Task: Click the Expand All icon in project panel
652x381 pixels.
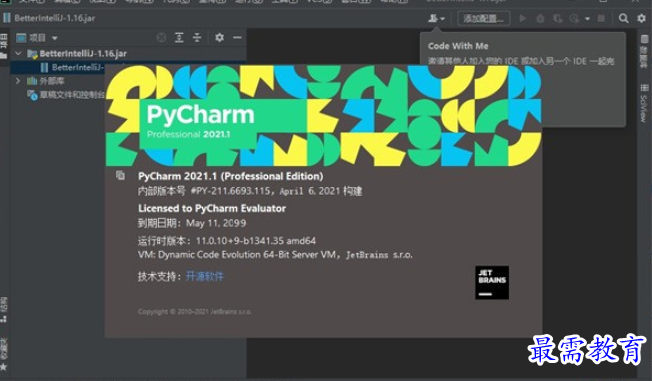Action: [x=179, y=38]
